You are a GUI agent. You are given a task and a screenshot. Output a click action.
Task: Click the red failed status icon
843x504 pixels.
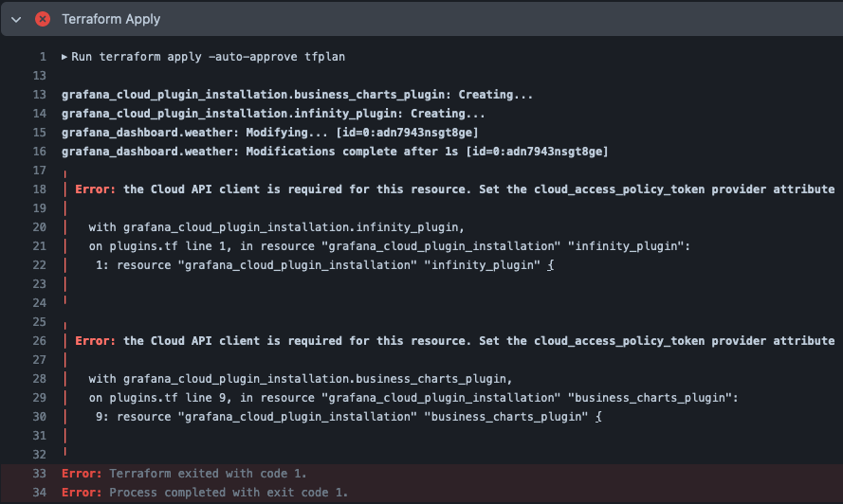point(43,19)
